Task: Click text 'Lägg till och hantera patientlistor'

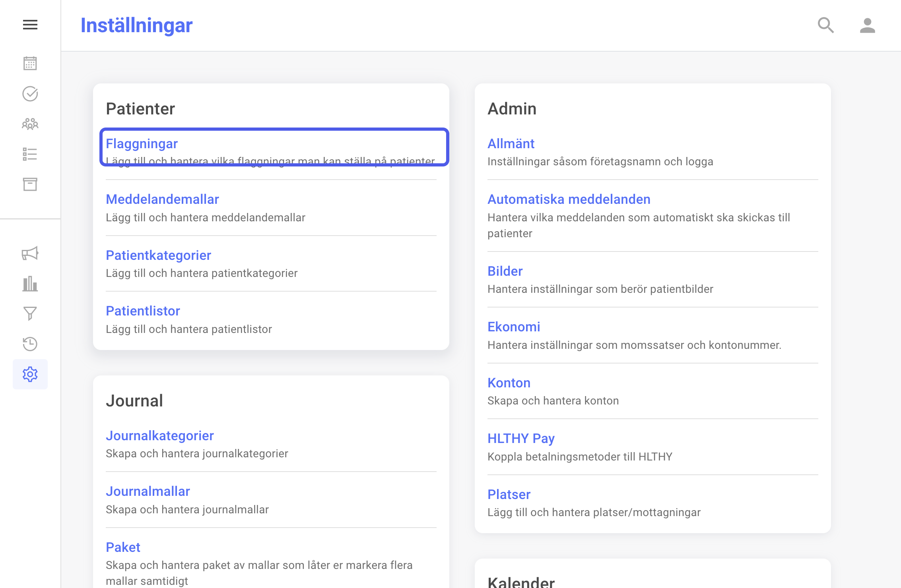Action: pyautogui.click(x=189, y=329)
